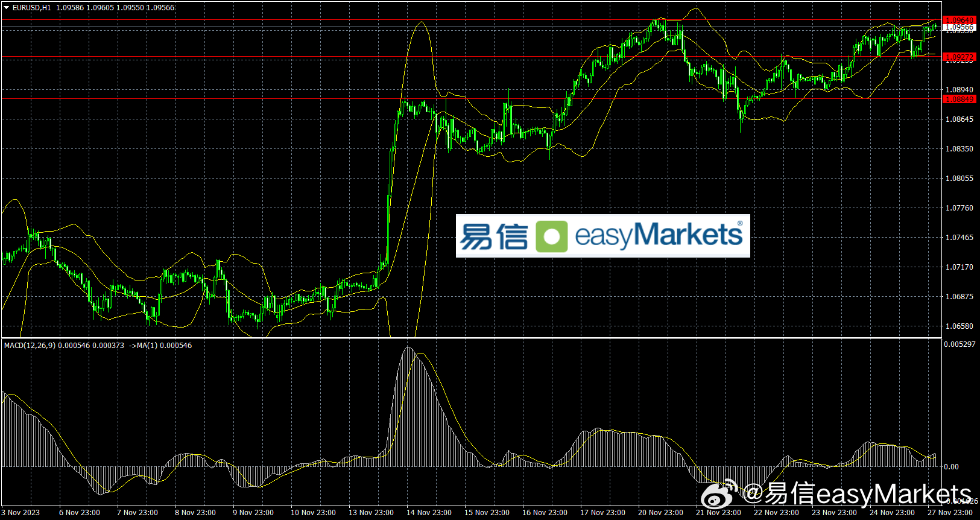Viewport: 980px width, 520px height.
Task: Click the 8 Nov 23:00 time label
Action: point(195,513)
